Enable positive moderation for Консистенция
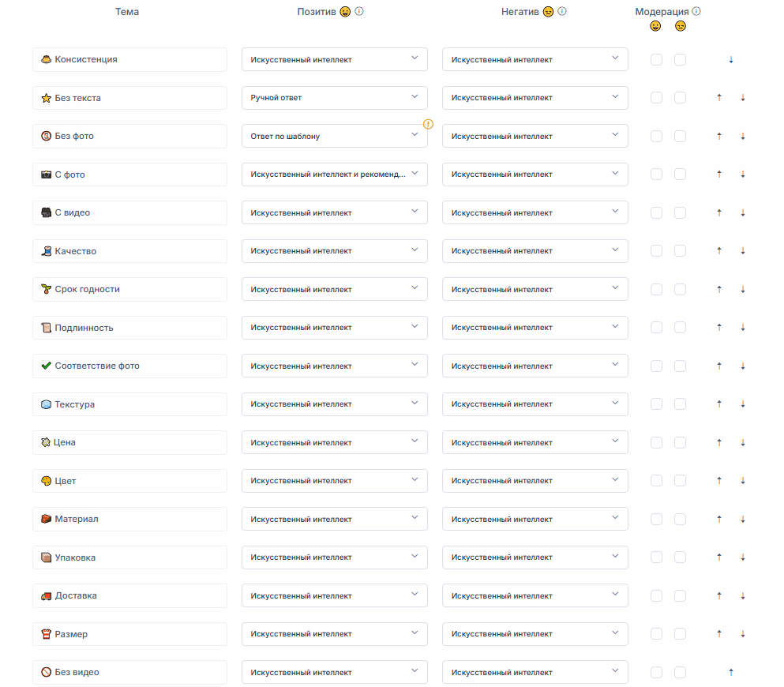This screenshot has width=784, height=687. (657, 59)
